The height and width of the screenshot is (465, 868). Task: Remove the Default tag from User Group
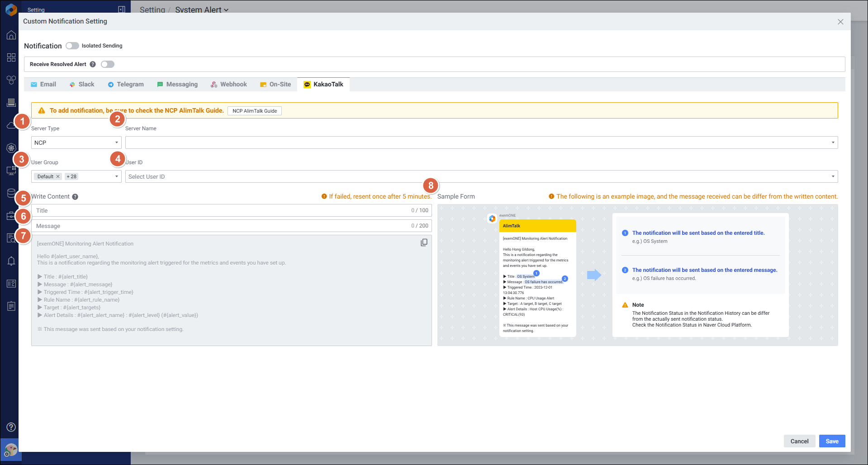58,176
